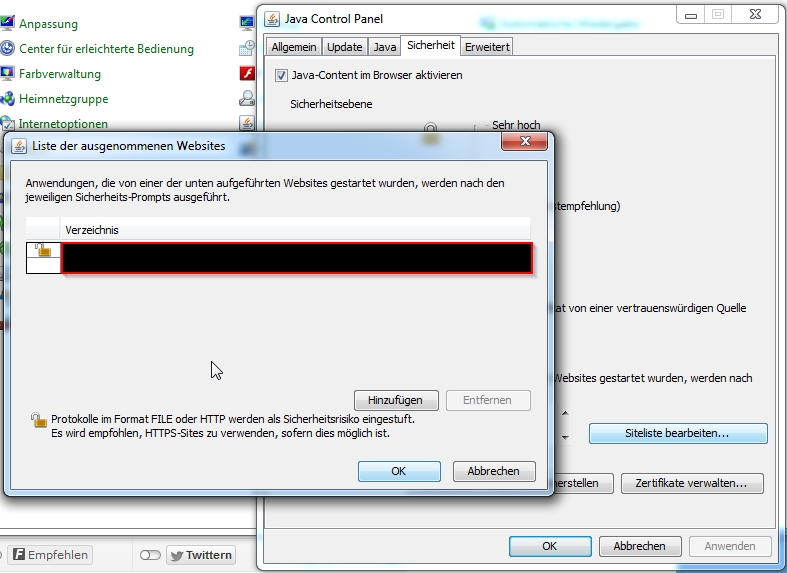This screenshot has height=573, width=787.
Task: Click Anwenden in the Java Control Panel
Action: coord(730,546)
